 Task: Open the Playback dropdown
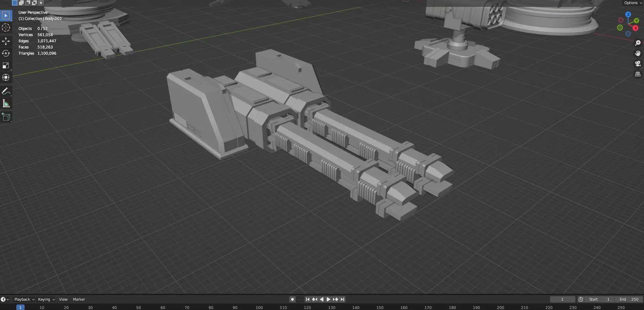24,299
